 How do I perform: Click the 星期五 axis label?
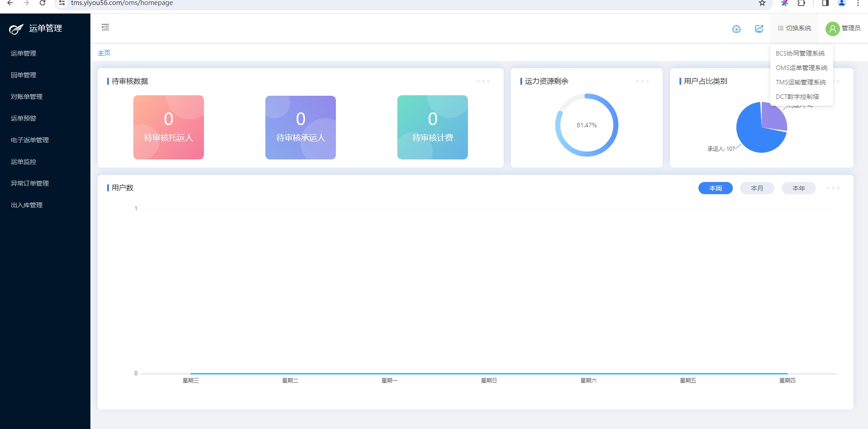click(688, 381)
